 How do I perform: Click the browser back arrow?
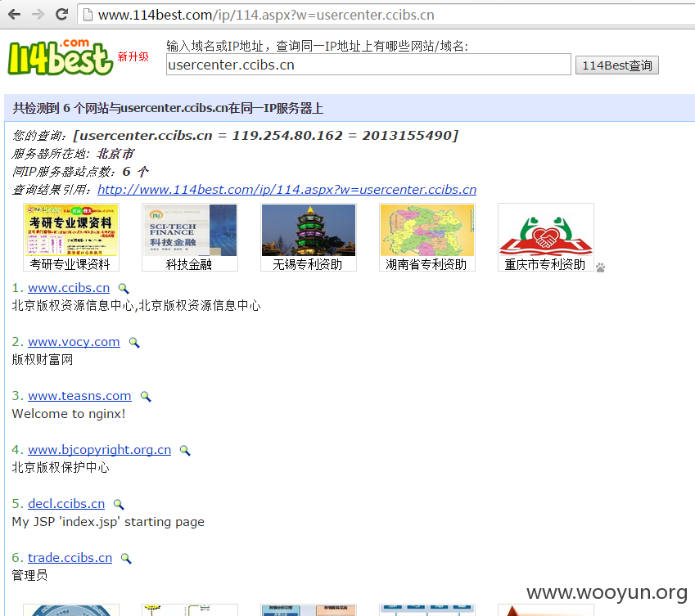14,15
